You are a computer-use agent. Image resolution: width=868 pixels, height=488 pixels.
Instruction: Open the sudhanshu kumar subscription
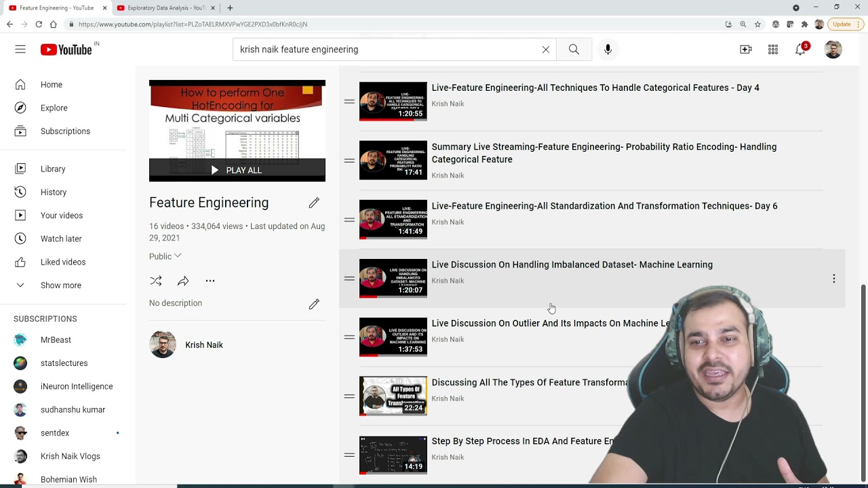[73, 409]
